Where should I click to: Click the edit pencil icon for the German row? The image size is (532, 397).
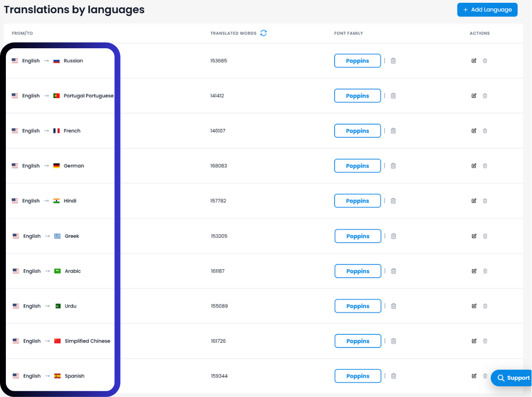click(x=474, y=166)
